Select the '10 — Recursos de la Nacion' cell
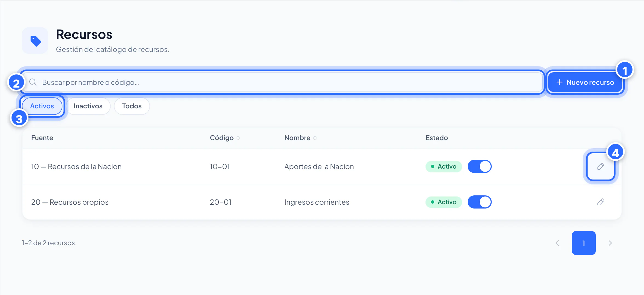This screenshot has width=644, height=295. pos(76,166)
